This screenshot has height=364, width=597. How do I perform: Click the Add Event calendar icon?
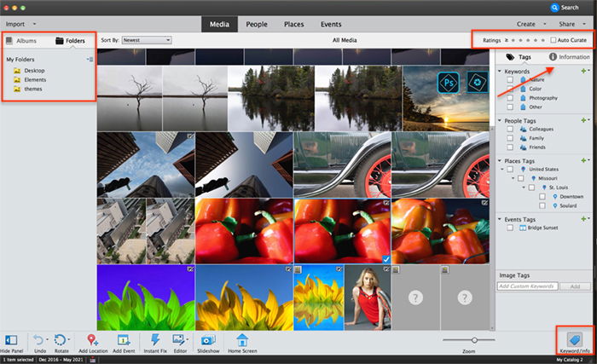124,340
